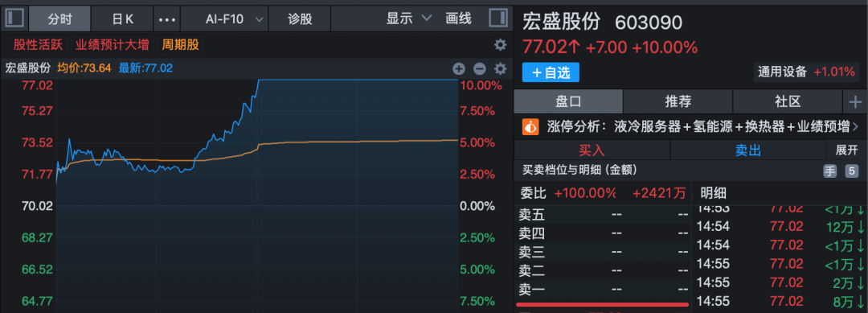Toggle the left sidebar panel icon

point(14,19)
